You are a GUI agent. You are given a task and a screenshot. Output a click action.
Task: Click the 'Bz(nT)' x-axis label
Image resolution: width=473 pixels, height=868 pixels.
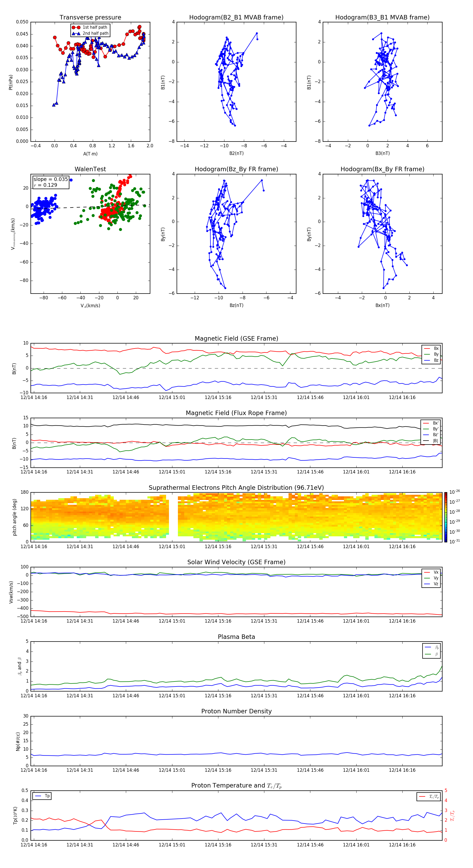coord(236,305)
